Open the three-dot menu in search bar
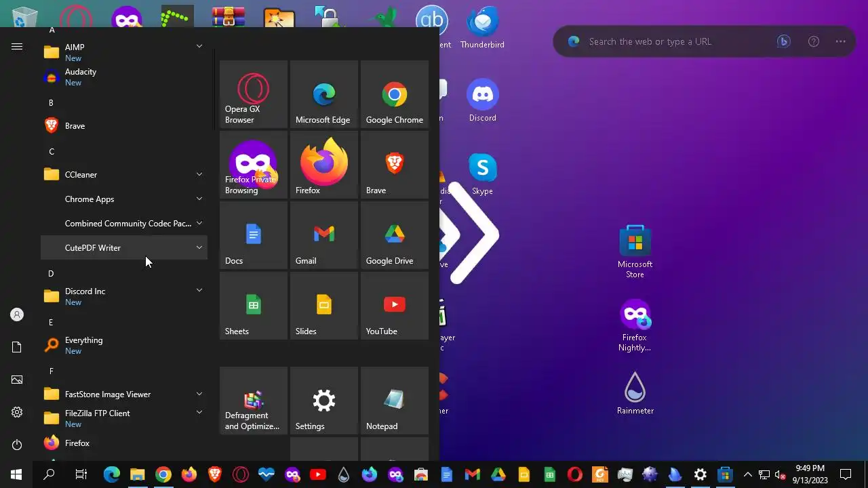 pyautogui.click(x=841, y=41)
